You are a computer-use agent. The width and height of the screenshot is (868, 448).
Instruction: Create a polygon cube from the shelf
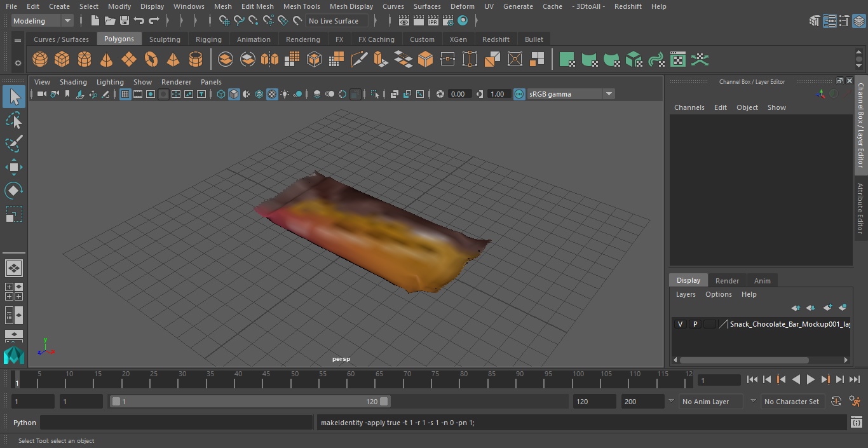pyautogui.click(x=62, y=60)
